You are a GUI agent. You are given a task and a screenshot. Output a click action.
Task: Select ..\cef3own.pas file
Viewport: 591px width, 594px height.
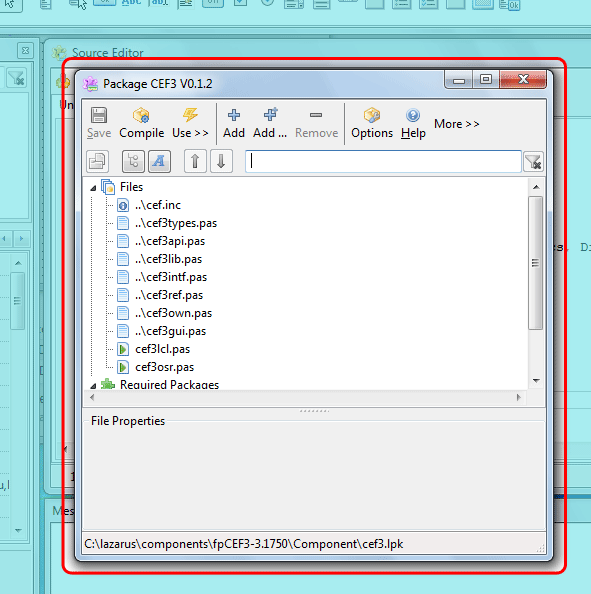tap(173, 313)
